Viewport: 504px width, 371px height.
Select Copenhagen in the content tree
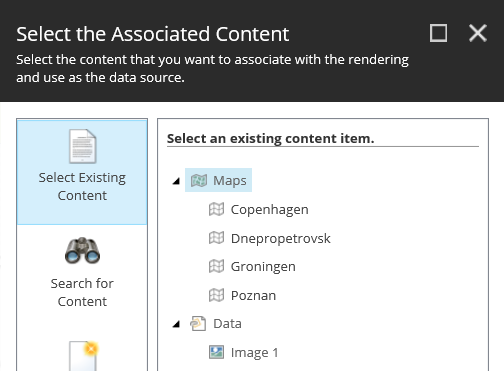[269, 209]
